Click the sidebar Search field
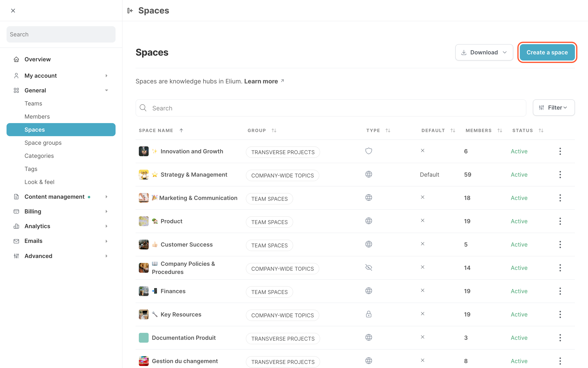 point(61,34)
